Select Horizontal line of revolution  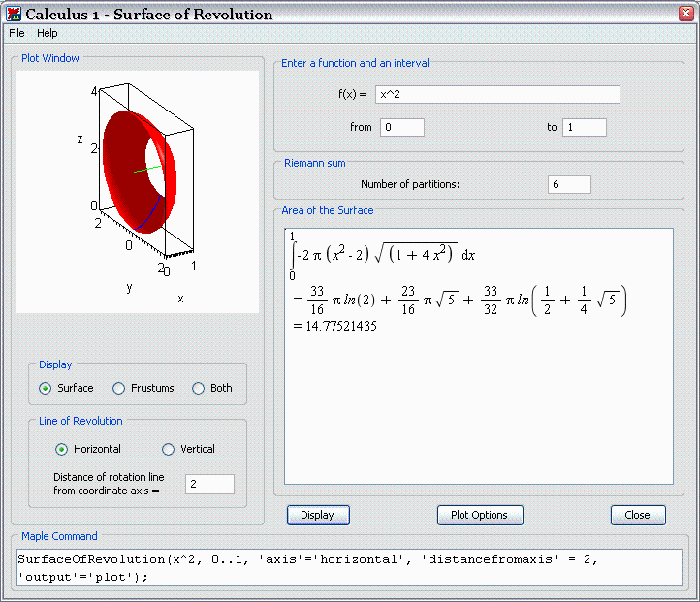tap(62, 449)
